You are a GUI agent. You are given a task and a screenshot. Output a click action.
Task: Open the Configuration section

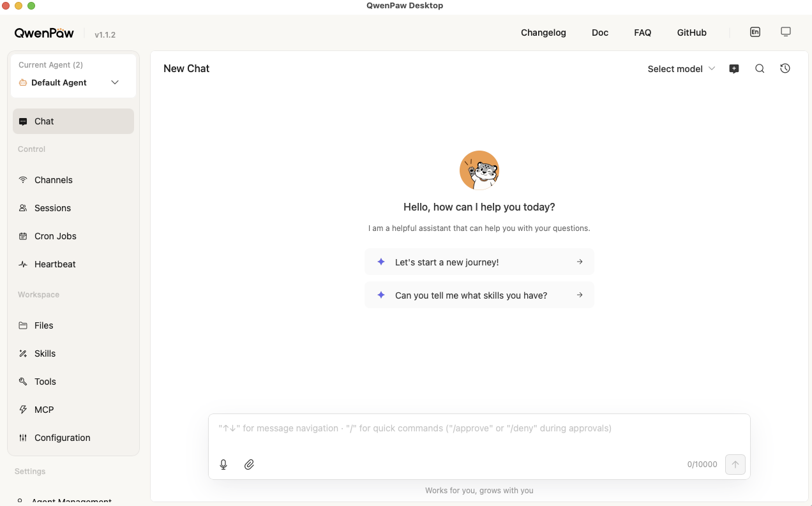62,438
